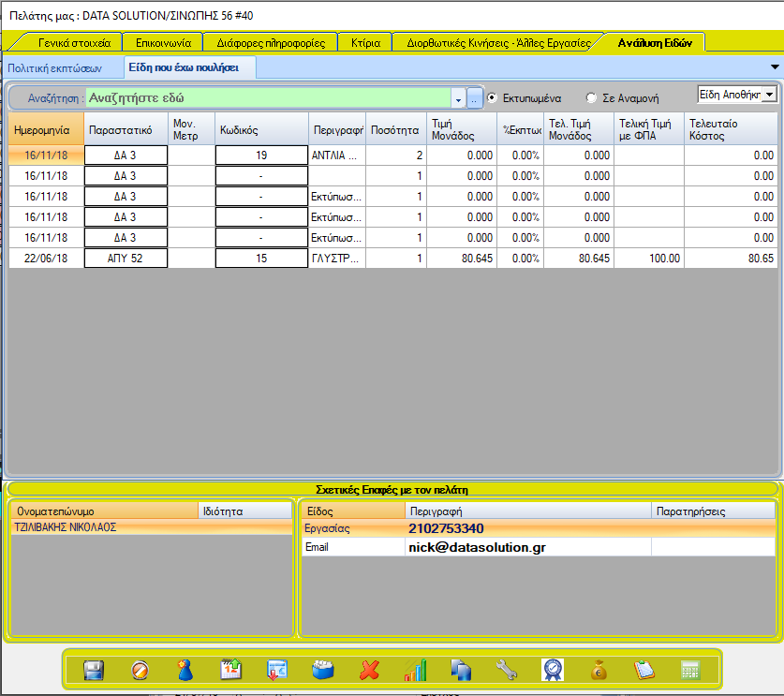The width and height of the screenshot is (784, 696).
Task: Click the floppy disk save icon
Action: (x=93, y=670)
